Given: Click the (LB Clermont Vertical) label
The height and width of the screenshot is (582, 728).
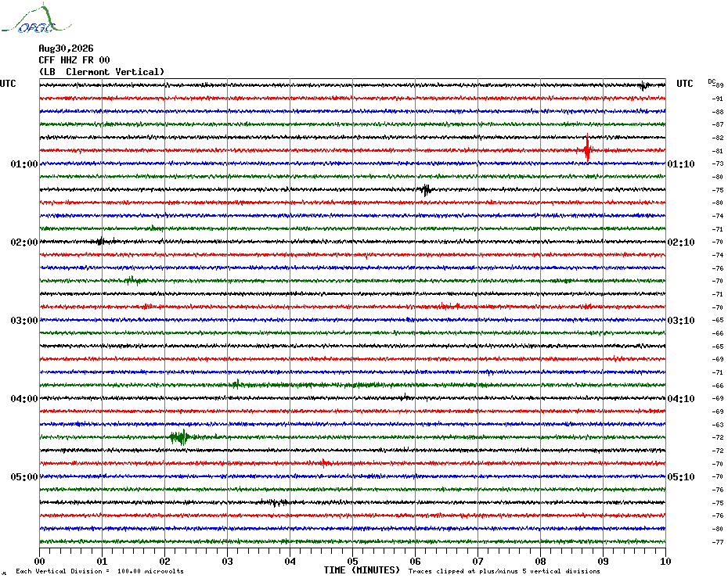Looking at the screenshot, I should tap(102, 72).
